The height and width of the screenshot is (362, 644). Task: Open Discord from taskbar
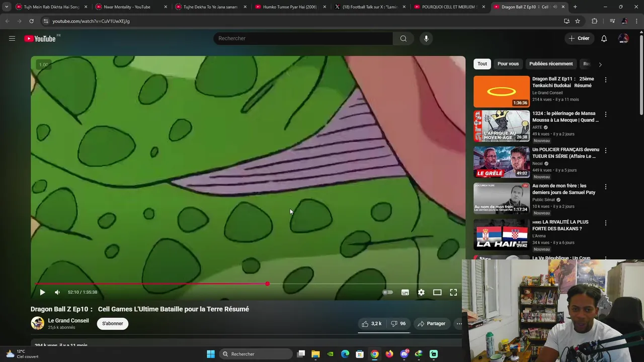(x=404, y=354)
